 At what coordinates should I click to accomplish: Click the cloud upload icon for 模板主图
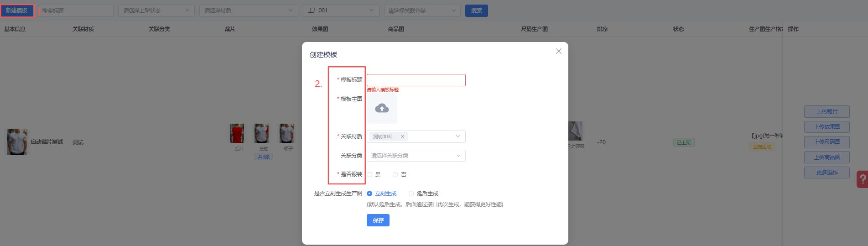click(x=382, y=108)
